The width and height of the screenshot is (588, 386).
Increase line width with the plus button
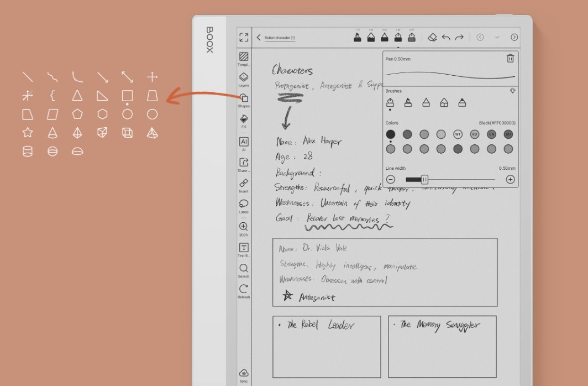coord(510,179)
